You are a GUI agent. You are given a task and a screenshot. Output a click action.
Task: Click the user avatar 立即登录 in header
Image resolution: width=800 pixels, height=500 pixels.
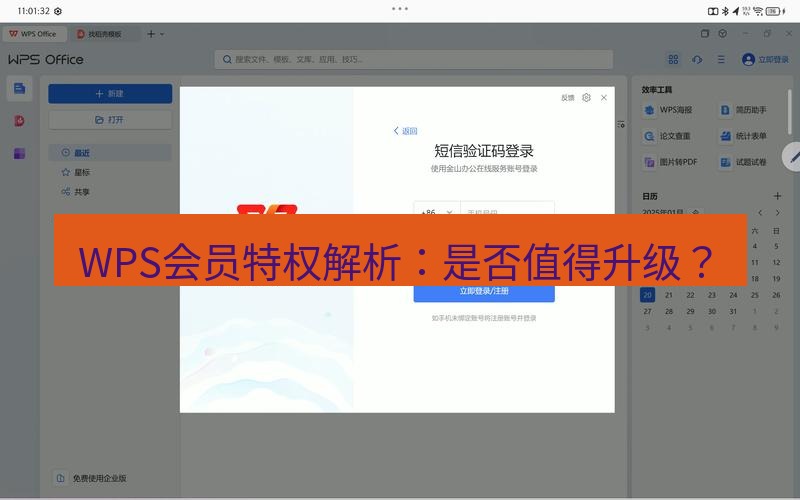[x=765, y=60]
